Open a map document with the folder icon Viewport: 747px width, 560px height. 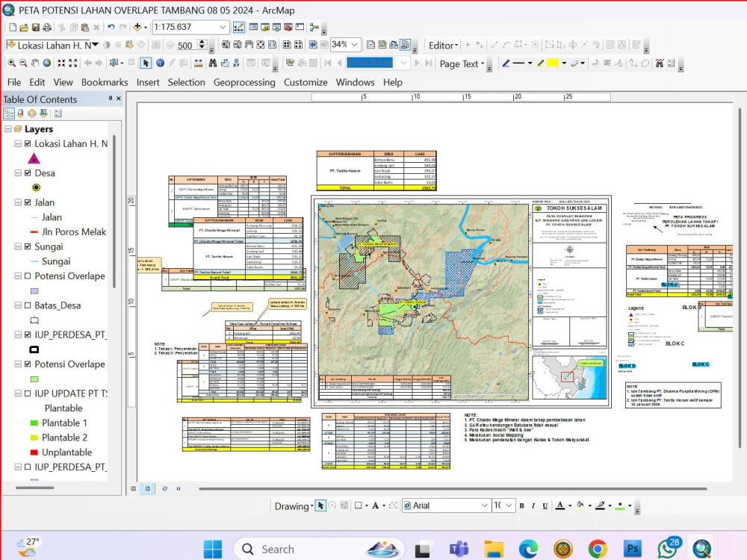pyautogui.click(x=25, y=27)
